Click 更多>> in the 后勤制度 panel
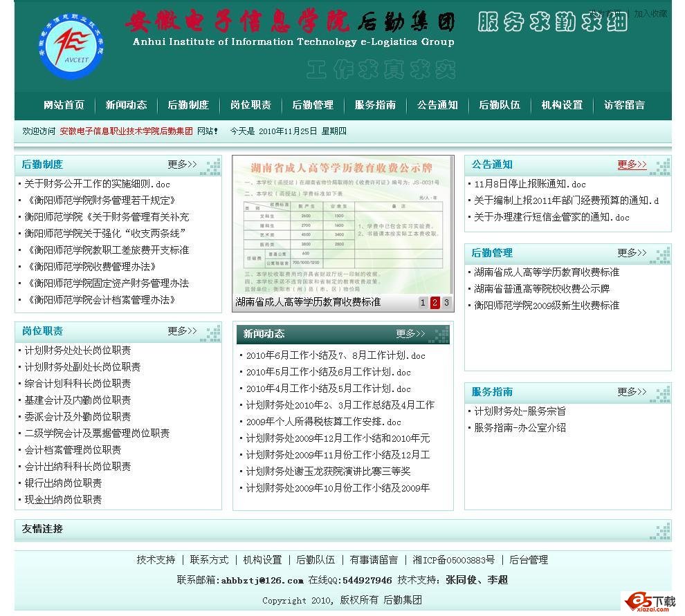This screenshot has height=616, width=685. (182, 164)
